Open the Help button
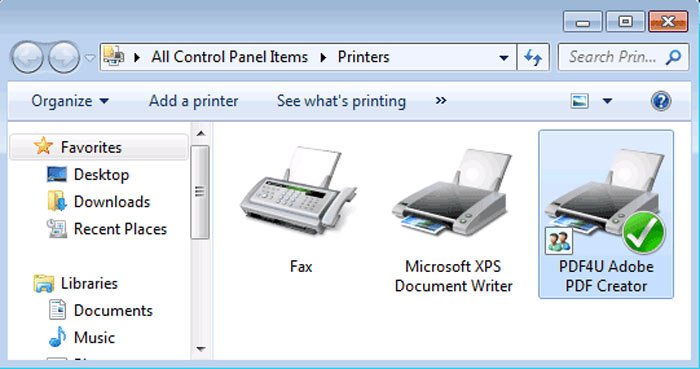This screenshot has width=700, height=369. (661, 101)
